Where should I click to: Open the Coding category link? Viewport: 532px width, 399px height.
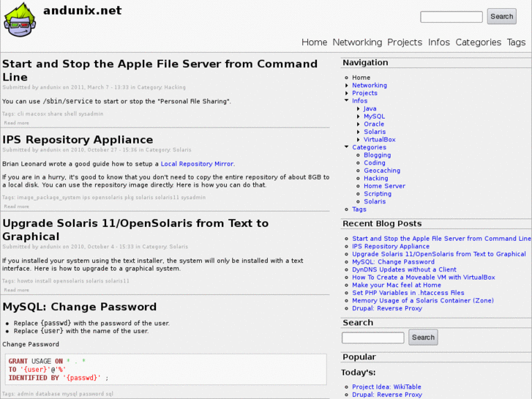tap(375, 163)
